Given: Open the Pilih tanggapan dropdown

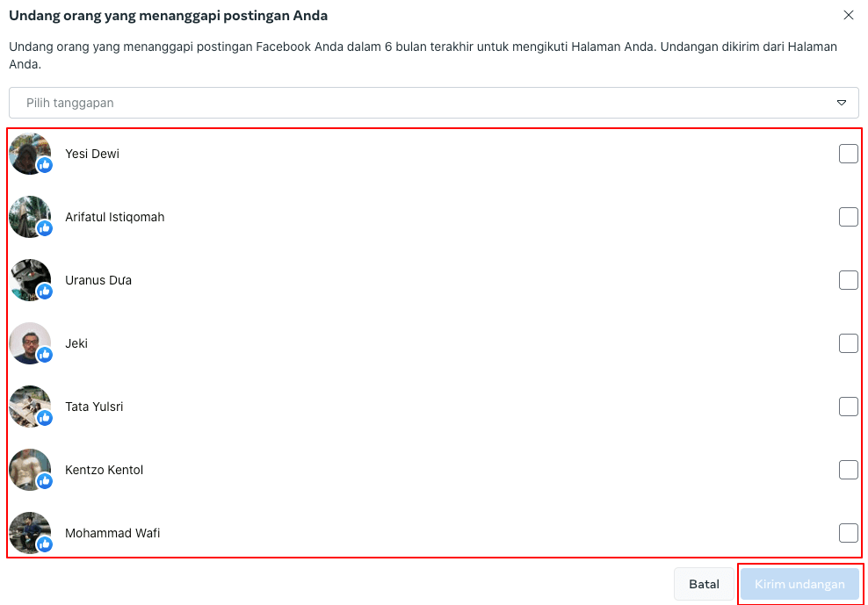Looking at the screenshot, I should point(422,103).
